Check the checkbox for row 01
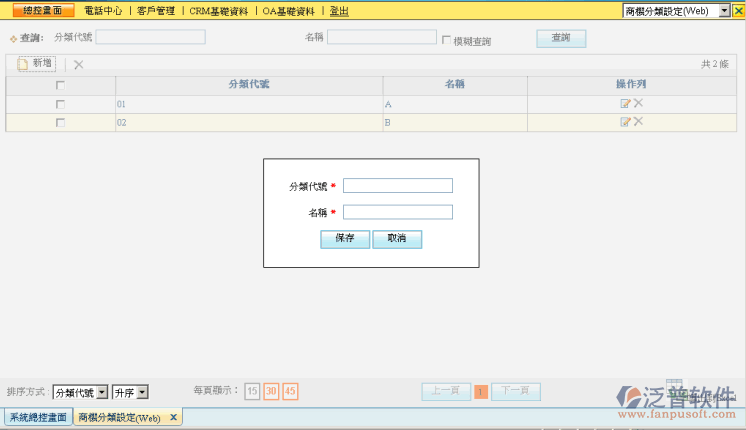Viewport: 746px width, 430px height. click(60, 104)
